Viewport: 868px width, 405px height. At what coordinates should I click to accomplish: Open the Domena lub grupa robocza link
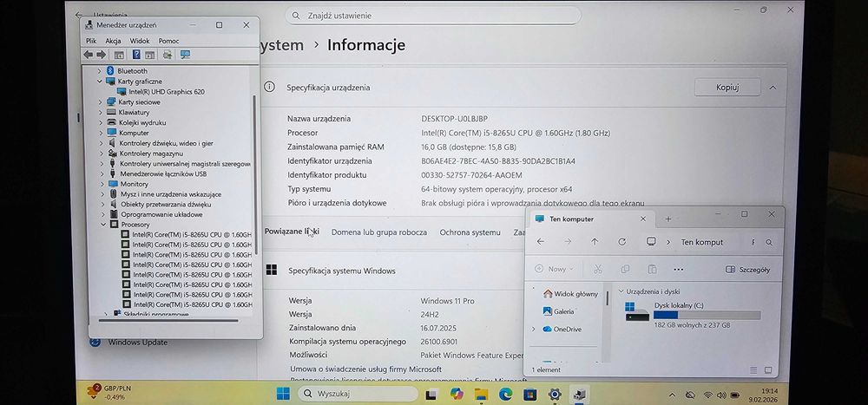[379, 232]
